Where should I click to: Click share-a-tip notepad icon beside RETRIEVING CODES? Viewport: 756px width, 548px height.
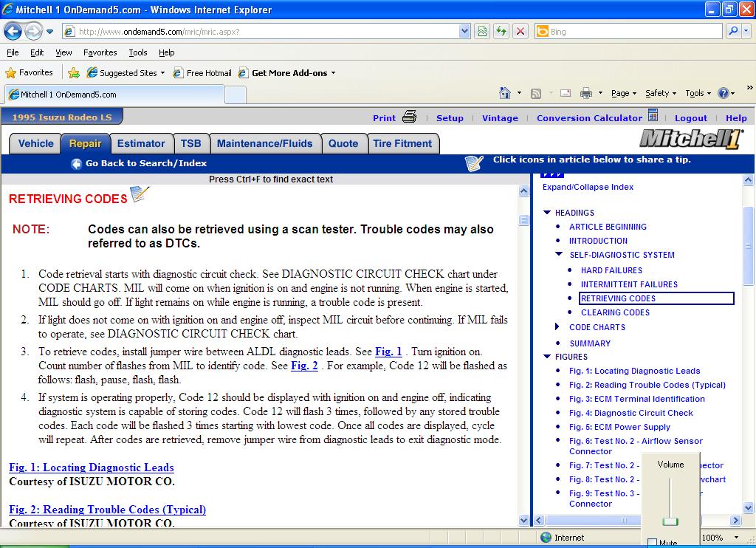(x=140, y=194)
